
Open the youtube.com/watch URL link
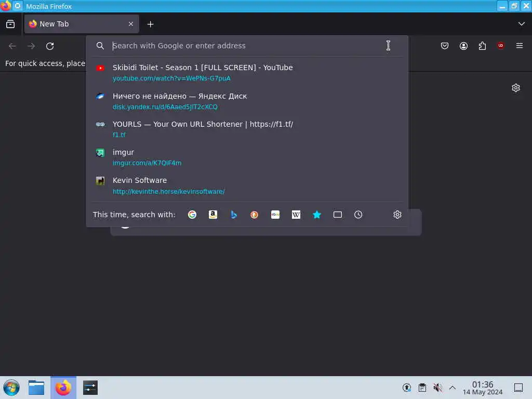click(171, 78)
